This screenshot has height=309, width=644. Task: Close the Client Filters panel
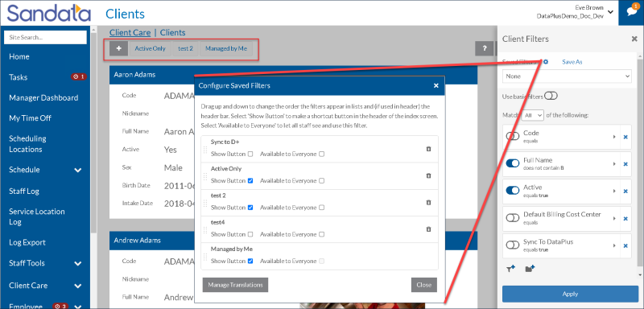point(634,39)
